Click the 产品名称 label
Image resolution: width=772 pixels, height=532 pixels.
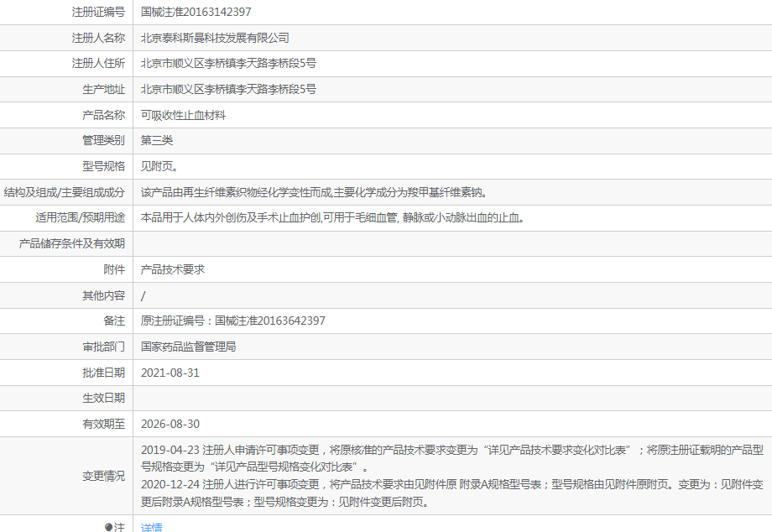click(104, 115)
